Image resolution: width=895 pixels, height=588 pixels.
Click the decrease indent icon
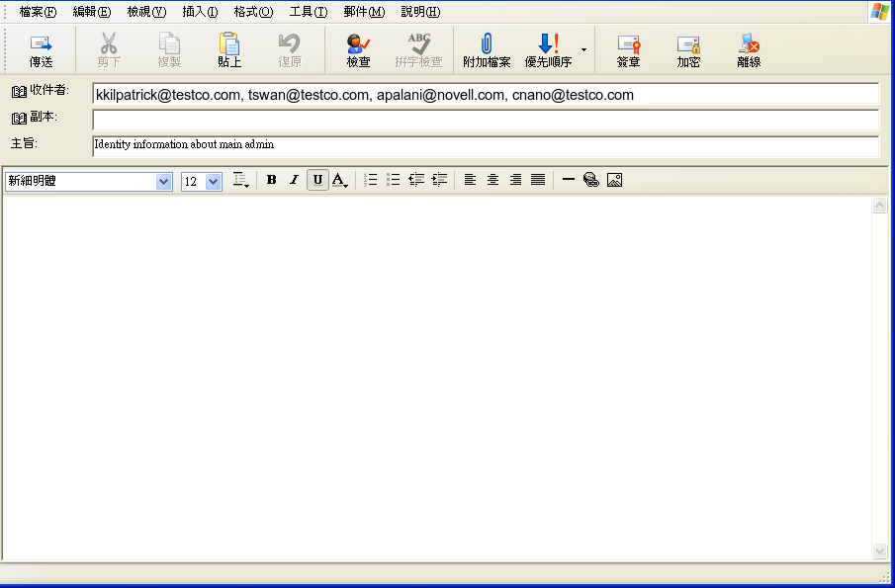click(x=416, y=180)
